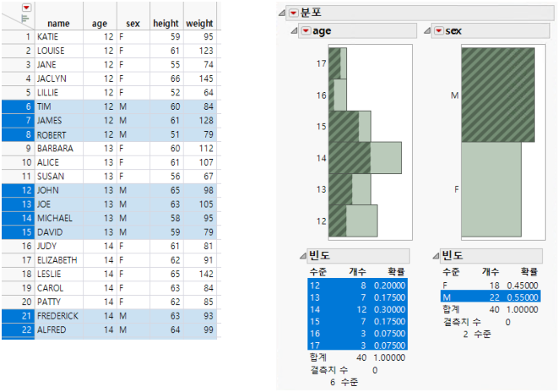Click the M bar in sex chart
560x392 pixels.
tap(497, 95)
